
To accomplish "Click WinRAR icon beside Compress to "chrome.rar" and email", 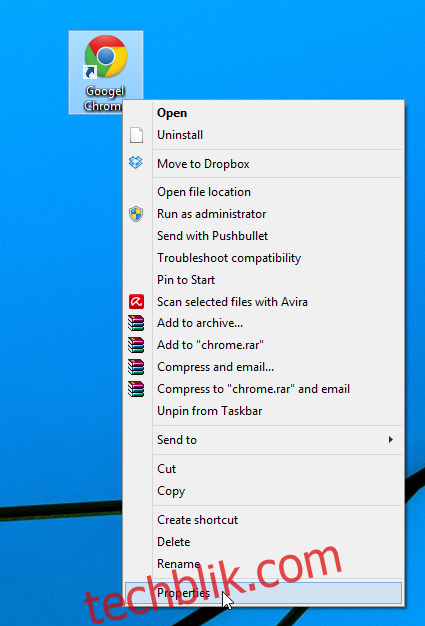I will 136,389.
